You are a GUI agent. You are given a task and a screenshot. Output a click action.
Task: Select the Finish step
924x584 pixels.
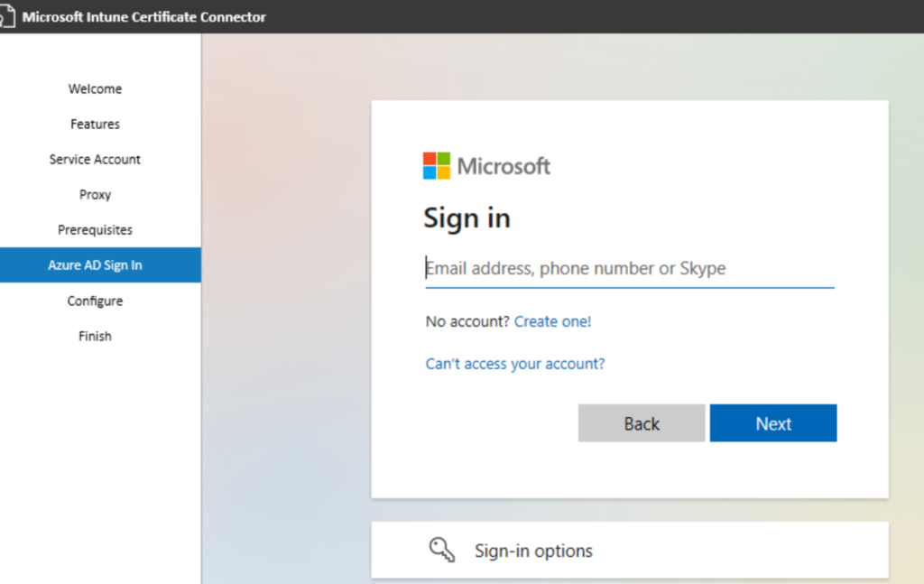(x=95, y=336)
